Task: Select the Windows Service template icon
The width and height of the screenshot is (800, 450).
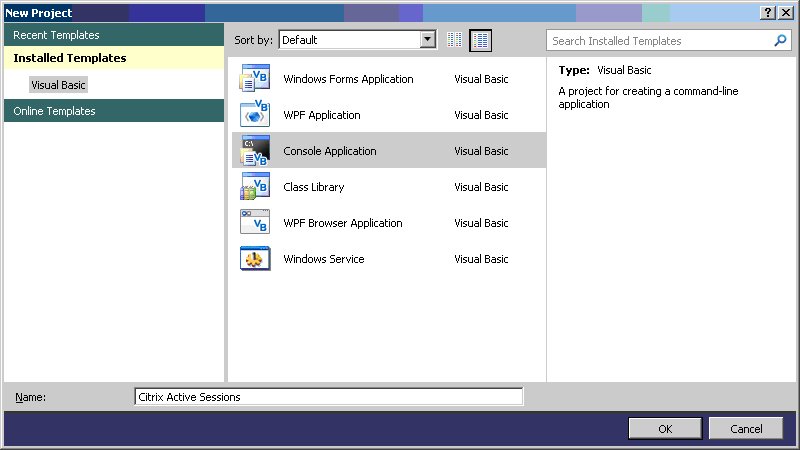Action: (255, 259)
